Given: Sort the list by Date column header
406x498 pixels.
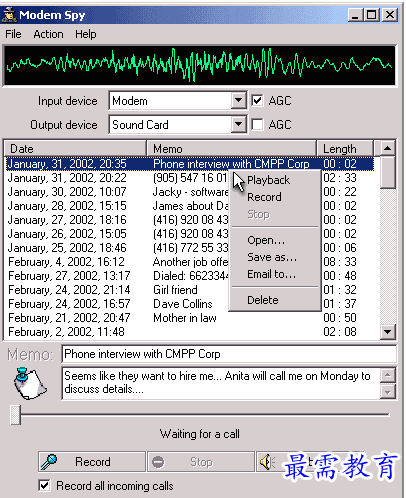Looking at the screenshot, I should [x=75, y=149].
